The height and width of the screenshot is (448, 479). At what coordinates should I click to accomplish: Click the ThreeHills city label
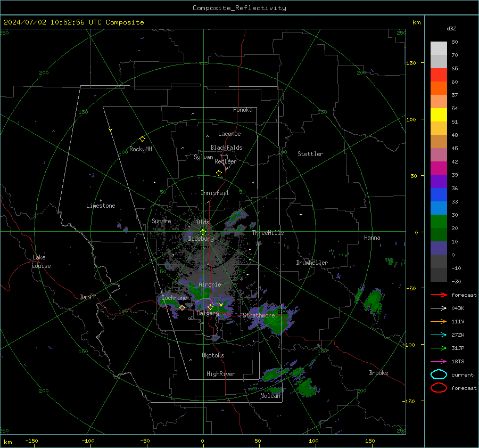[268, 233]
